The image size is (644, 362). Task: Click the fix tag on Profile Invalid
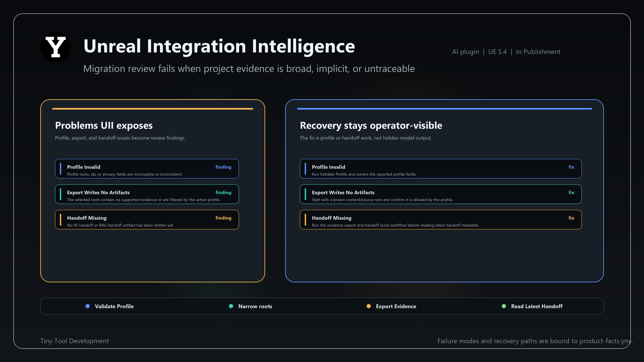(x=571, y=167)
